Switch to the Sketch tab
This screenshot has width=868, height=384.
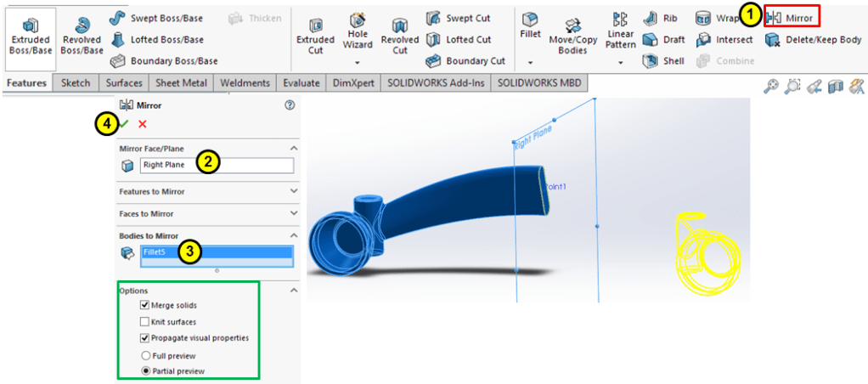click(x=77, y=82)
